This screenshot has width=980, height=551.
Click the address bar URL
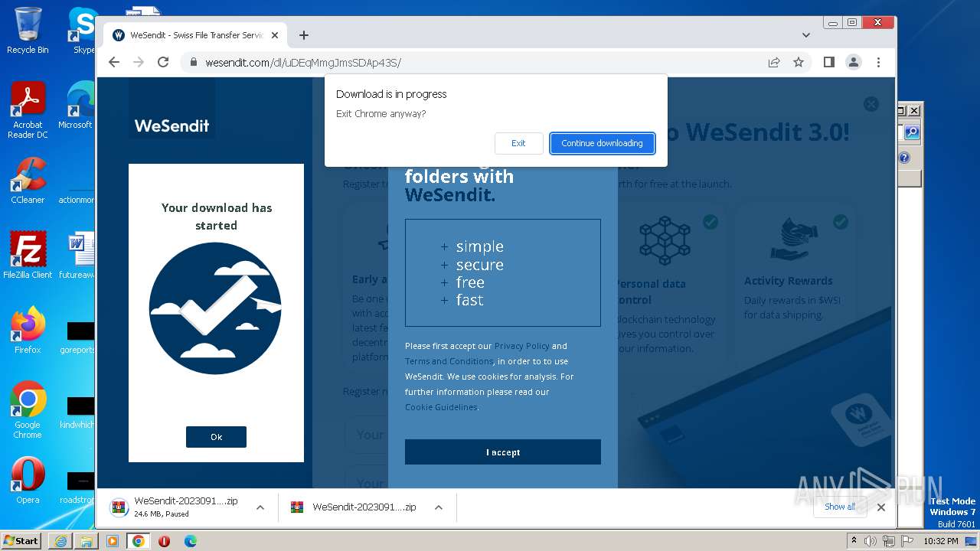click(303, 63)
